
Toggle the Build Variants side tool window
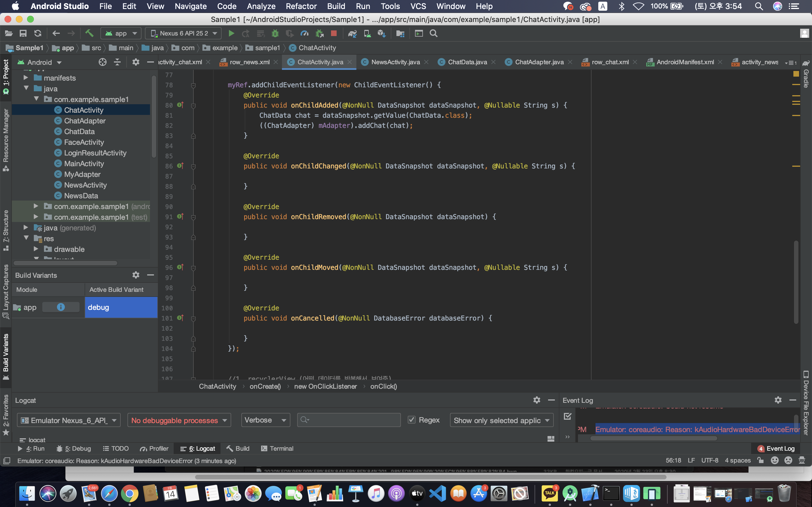point(6,355)
